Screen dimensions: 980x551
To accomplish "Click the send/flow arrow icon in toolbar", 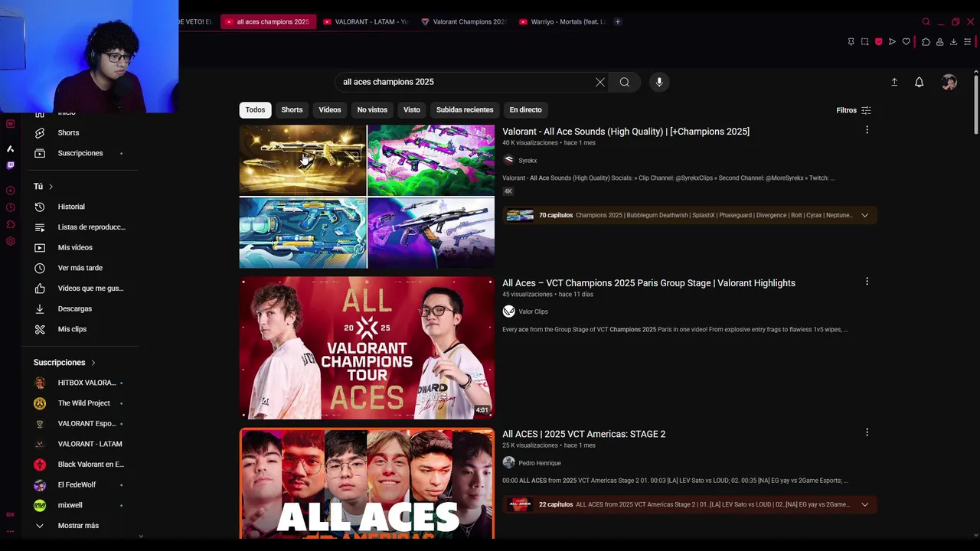I will pos(892,41).
